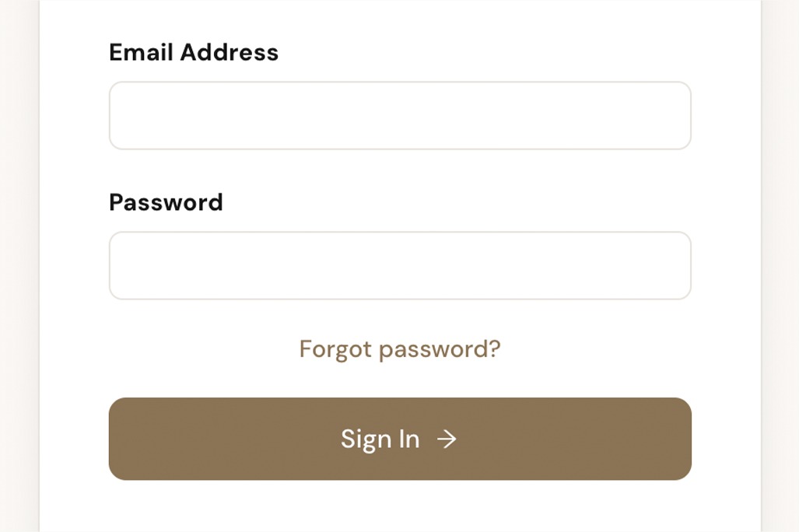The width and height of the screenshot is (799, 532).
Task: Place cursor in the password field
Action: pos(400,266)
